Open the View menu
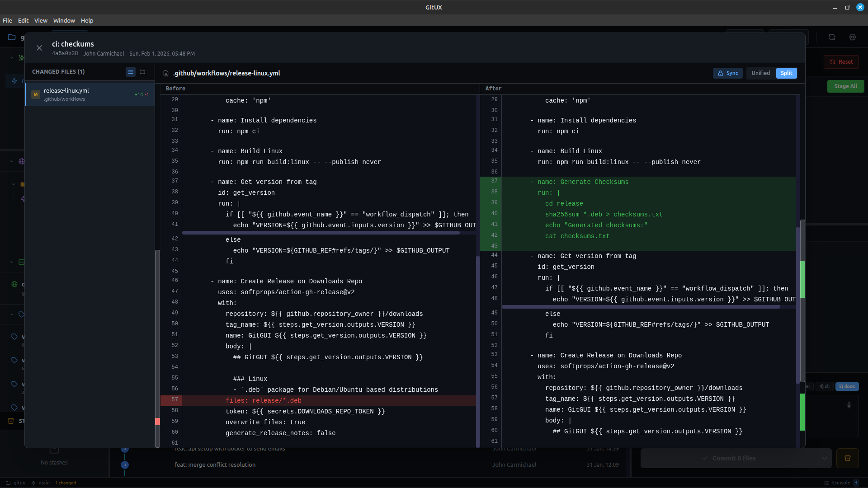The width and height of the screenshot is (868, 488). [x=41, y=21]
